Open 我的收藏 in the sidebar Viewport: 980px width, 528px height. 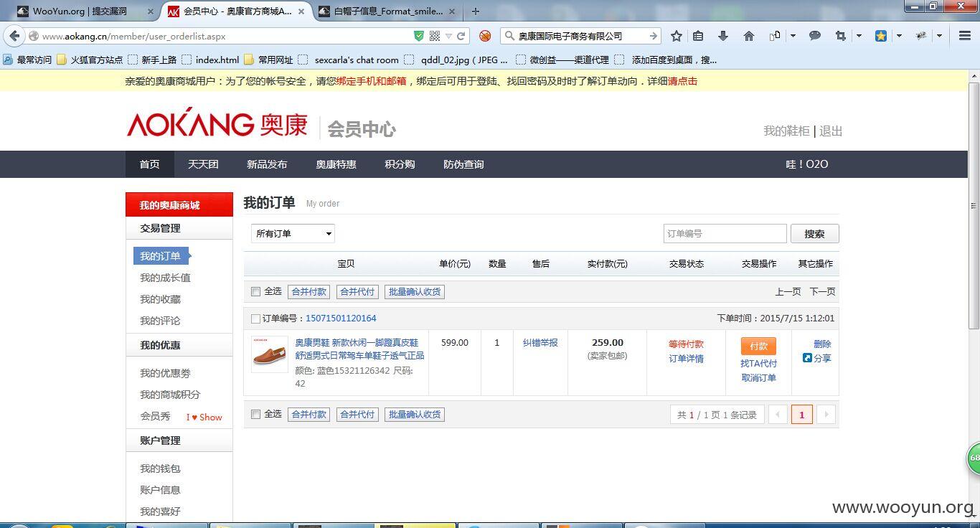point(160,299)
